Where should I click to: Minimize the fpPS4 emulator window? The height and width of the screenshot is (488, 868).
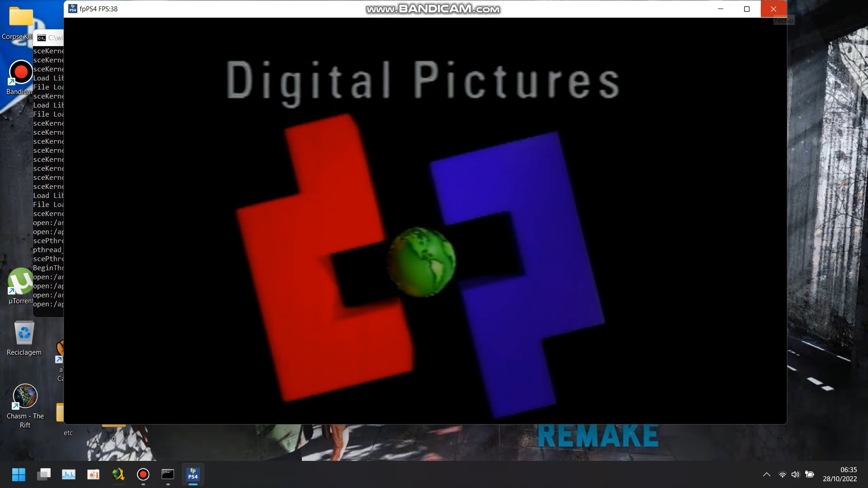(721, 9)
